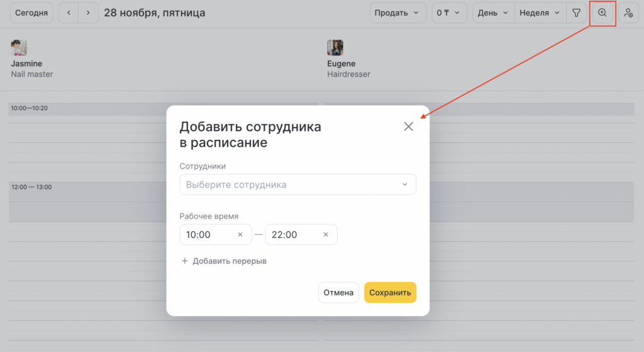Image resolution: width=644 pixels, height=352 pixels.
Task: Click Jasmine's profile avatar
Action: click(x=19, y=48)
